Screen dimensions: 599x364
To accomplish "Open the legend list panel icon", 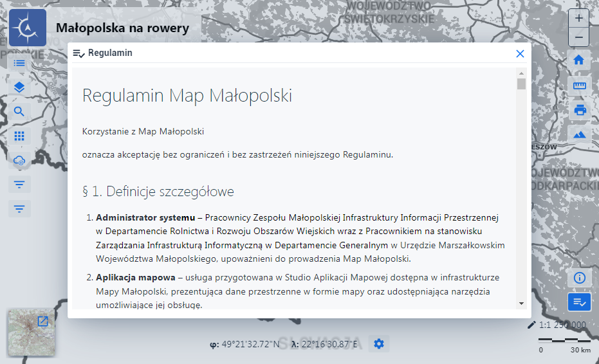I will 19,63.
